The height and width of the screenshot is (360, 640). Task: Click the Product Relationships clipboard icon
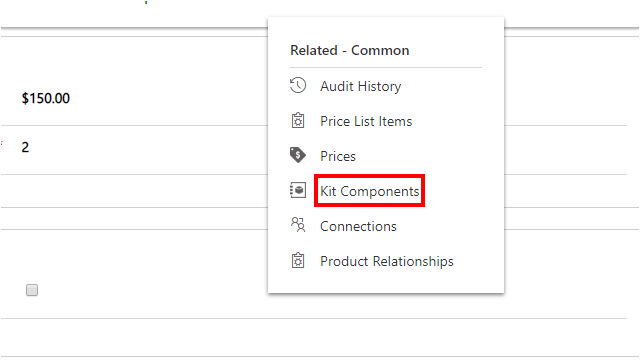tap(298, 260)
